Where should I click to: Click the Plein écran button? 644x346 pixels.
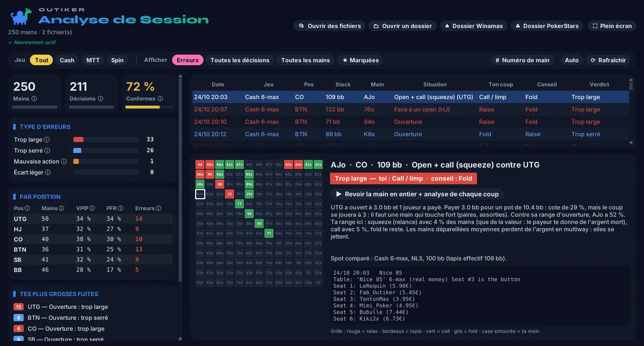coord(612,26)
